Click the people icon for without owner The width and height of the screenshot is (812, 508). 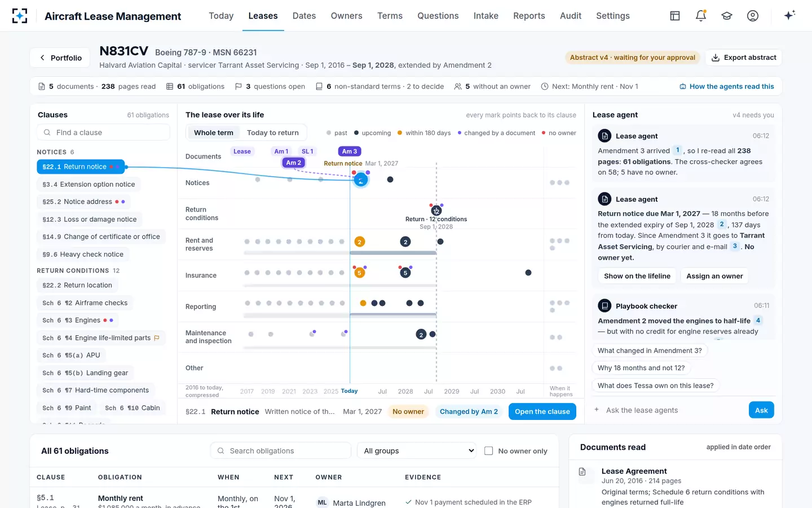tap(458, 86)
